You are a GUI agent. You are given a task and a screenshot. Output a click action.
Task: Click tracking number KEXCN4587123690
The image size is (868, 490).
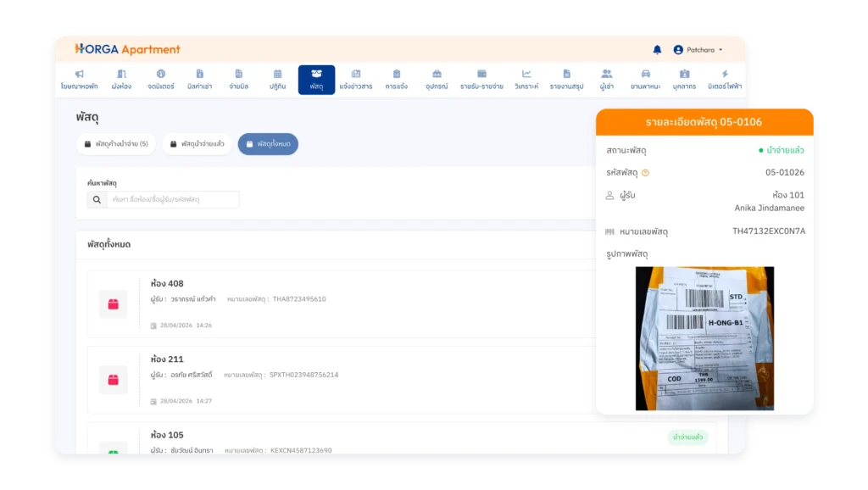point(301,451)
